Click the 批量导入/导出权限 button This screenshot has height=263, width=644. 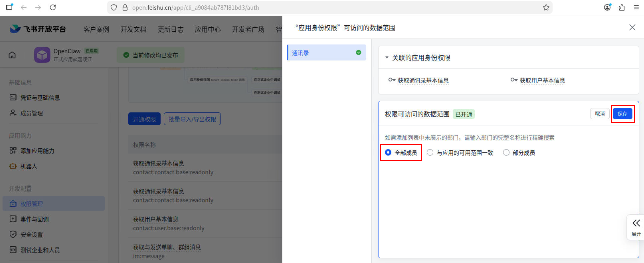tap(192, 119)
